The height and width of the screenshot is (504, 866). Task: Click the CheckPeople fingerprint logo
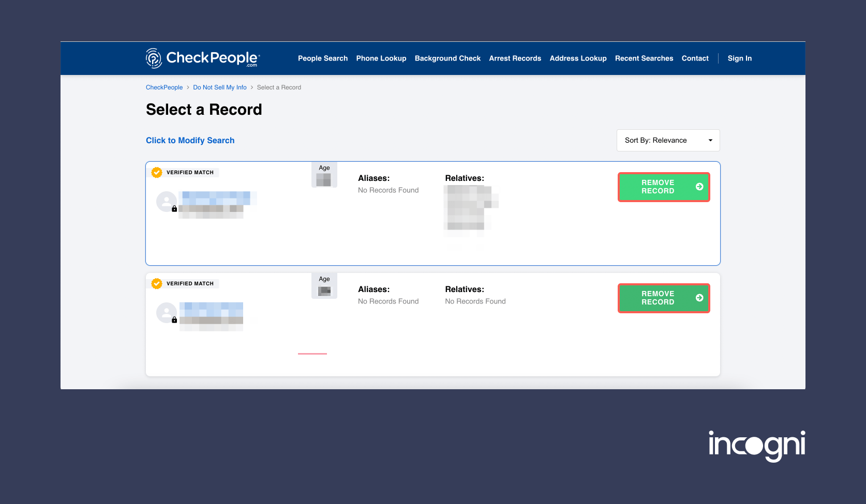154,58
